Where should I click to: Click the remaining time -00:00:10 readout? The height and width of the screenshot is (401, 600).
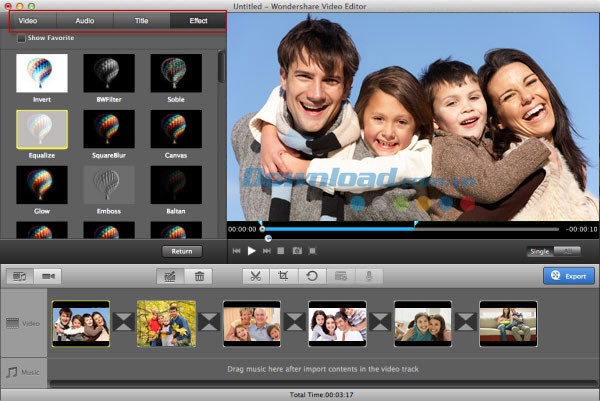coord(581,229)
